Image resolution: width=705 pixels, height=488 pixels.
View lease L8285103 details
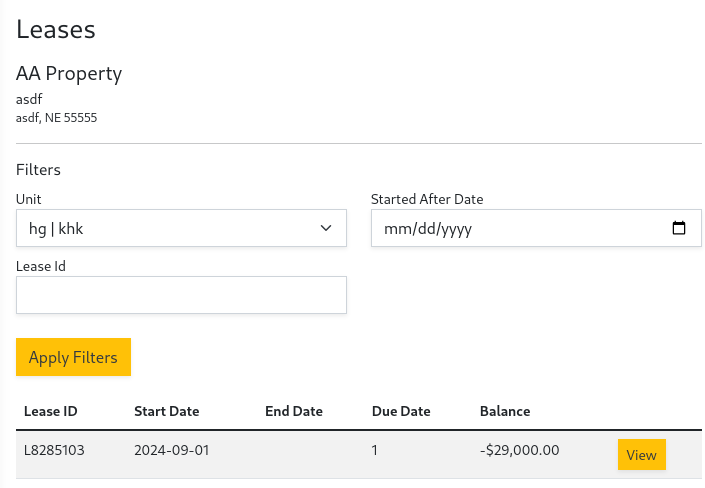tap(641, 455)
